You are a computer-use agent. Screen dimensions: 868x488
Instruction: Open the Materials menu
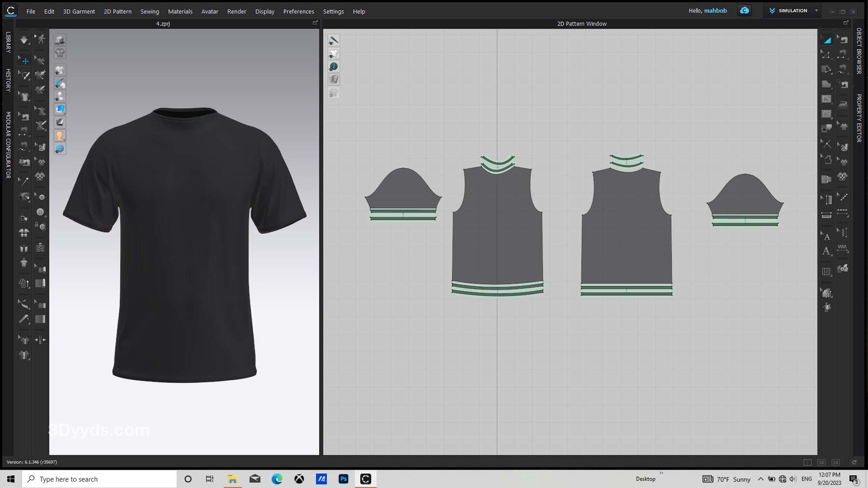(180, 11)
